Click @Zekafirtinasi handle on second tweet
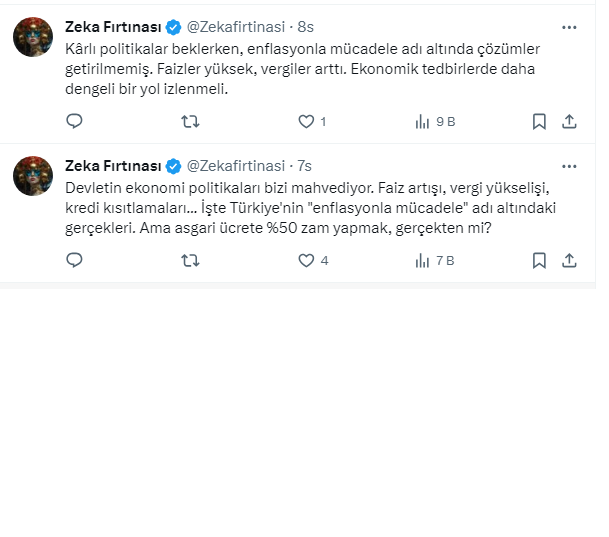Screen dimensions: 609x537 (235, 166)
